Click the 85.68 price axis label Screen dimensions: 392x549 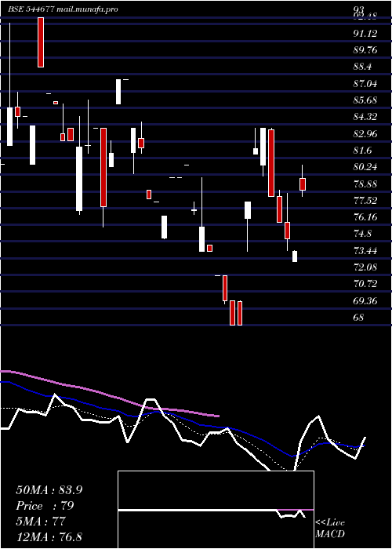click(365, 100)
